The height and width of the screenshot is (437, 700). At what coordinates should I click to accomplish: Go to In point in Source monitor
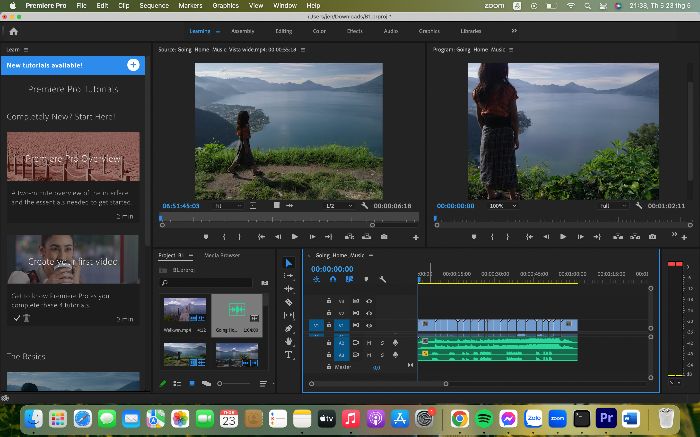tap(261, 237)
